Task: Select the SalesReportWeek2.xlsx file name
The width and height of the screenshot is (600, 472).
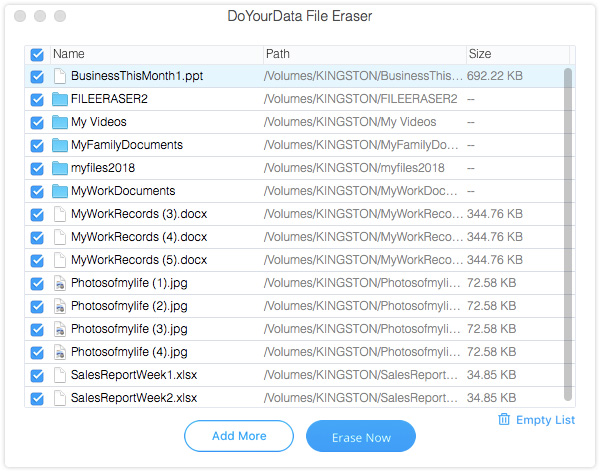Action: pos(134,398)
